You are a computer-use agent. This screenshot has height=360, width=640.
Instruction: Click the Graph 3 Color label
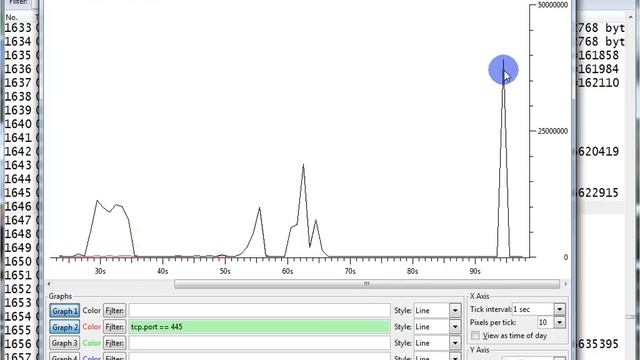91,343
